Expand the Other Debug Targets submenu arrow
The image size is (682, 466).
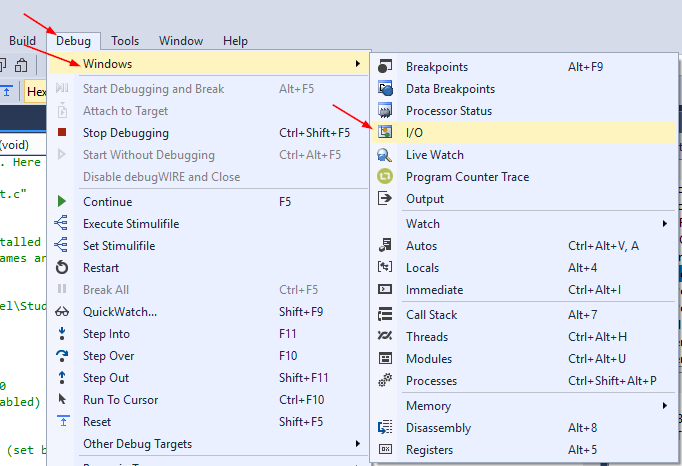358,443
